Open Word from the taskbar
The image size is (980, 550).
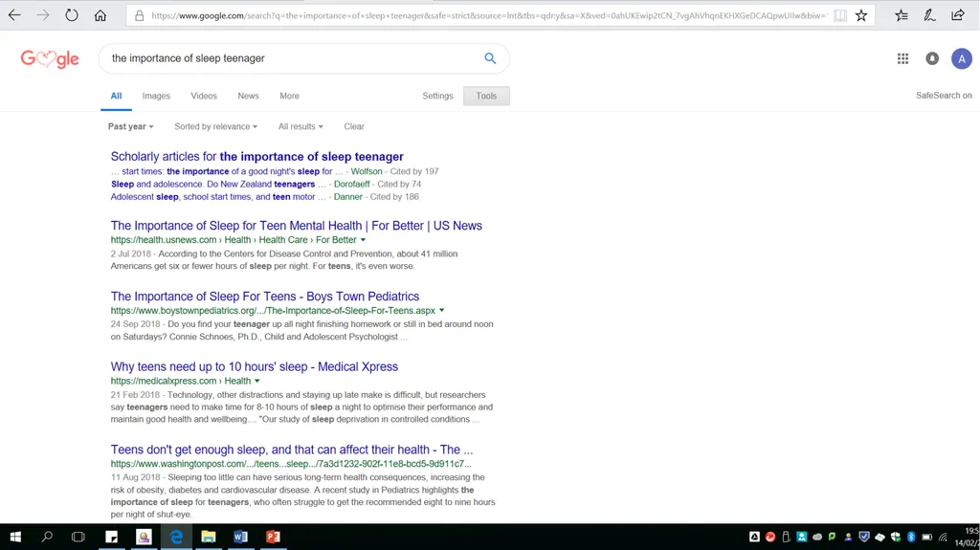[x=240, y=537]
